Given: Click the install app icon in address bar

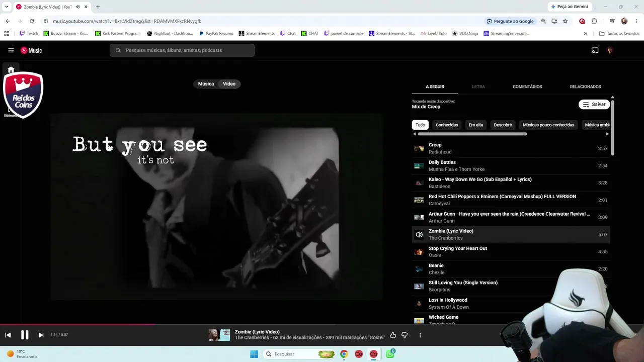Looking at the screenshot, I should 554,21.
